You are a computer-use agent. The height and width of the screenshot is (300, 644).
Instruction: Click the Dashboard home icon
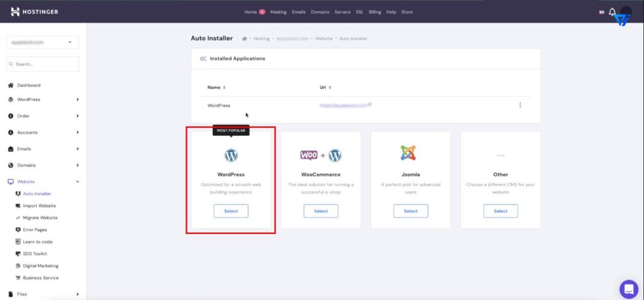coord(11,86)
